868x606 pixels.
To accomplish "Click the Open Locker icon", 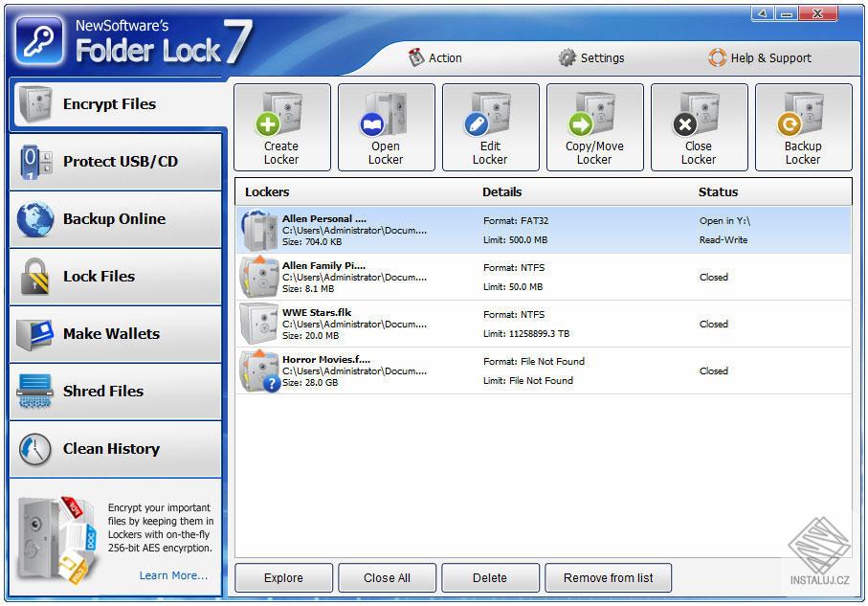I will (386, 127).
